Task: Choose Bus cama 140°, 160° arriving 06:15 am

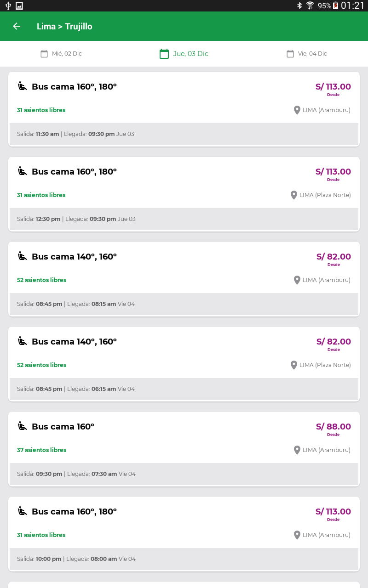Action: 74,342
